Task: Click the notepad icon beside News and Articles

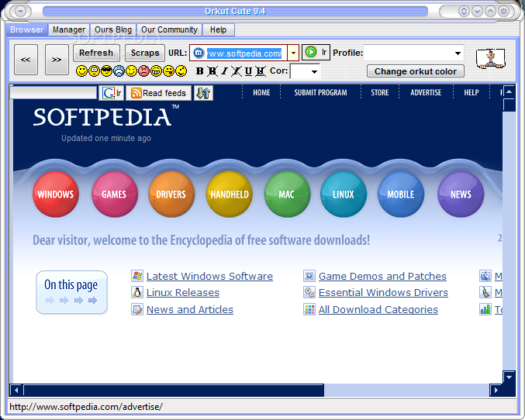Action: coord(137,309)
